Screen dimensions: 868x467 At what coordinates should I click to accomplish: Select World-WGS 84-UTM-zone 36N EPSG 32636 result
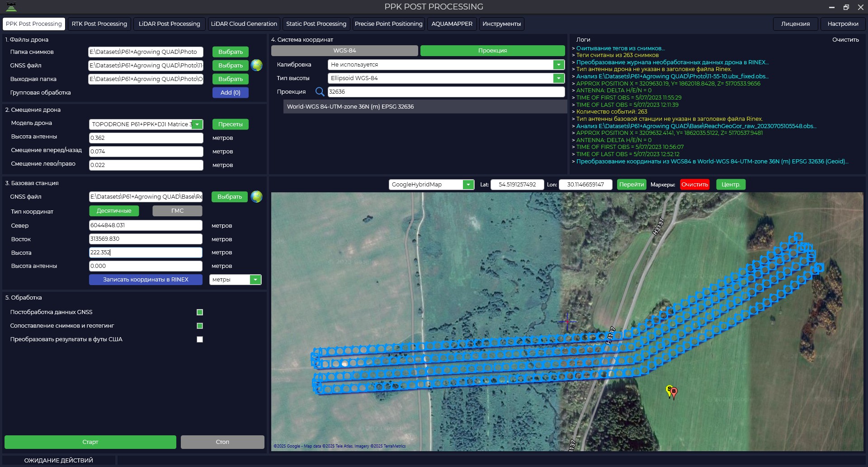tap(425, 107)
